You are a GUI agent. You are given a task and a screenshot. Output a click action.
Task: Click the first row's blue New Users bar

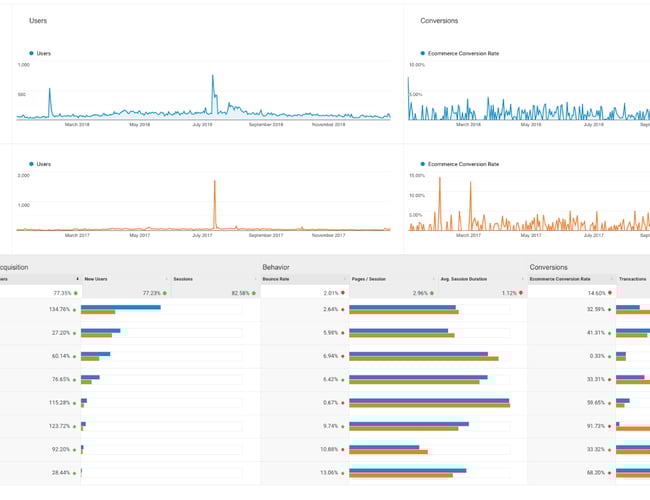point(120,307)
